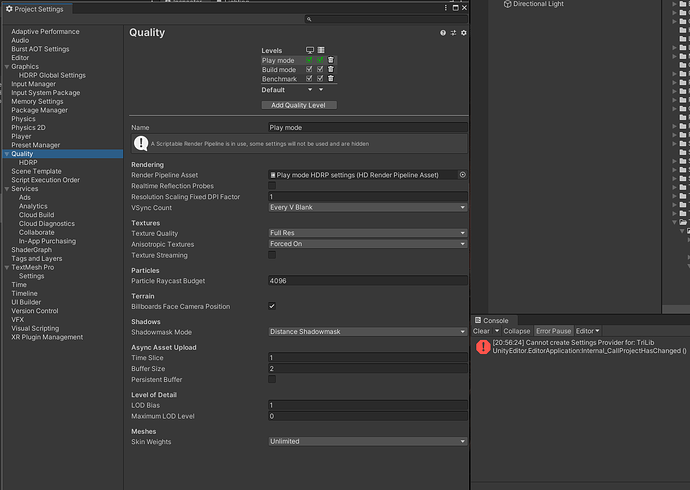Uncheck Billboards Face Camera Position

[272, 306]
